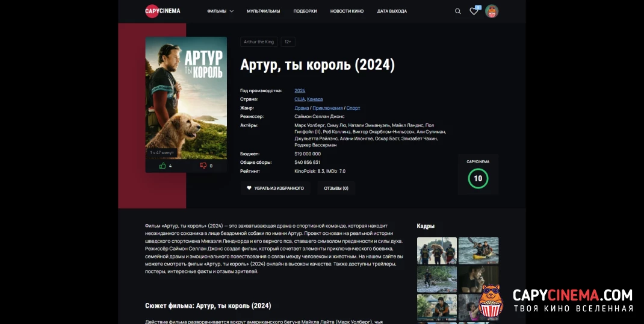Viewport: 644px width, 324px height.
Task: Open the CapyCinema logo home link
Action: pyautogui.click(x=163, y=11)
